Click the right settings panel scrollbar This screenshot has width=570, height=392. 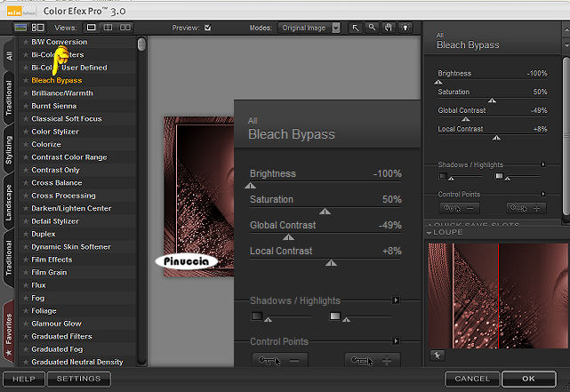566,136
